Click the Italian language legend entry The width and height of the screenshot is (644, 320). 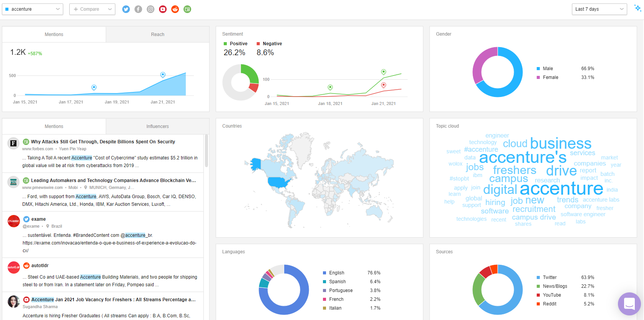352,308
